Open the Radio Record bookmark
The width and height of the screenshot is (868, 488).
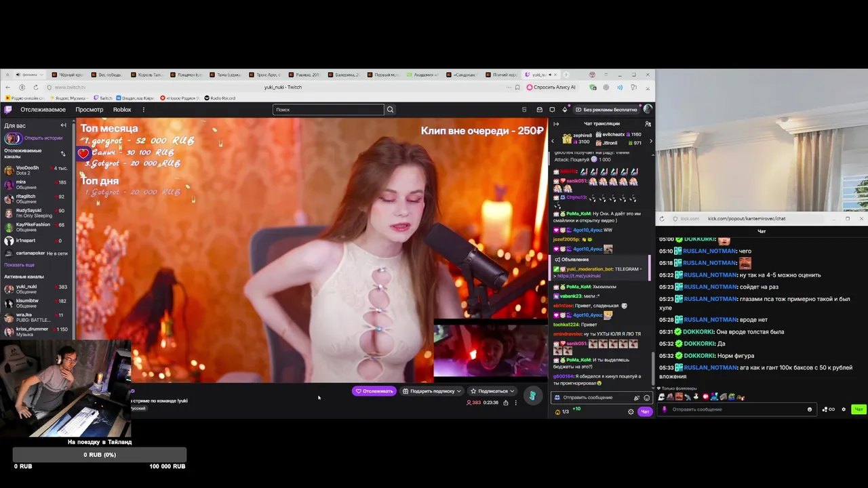coord(220,98)
